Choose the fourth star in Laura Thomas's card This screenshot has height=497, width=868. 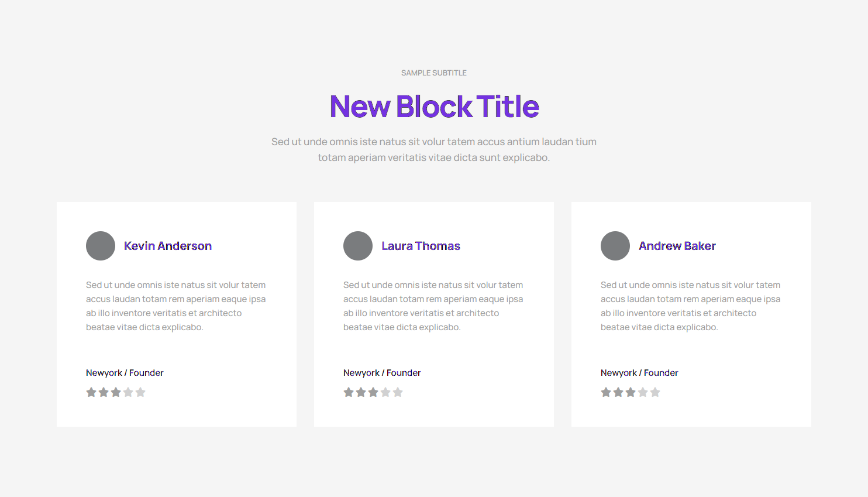[x=385, y=392]
